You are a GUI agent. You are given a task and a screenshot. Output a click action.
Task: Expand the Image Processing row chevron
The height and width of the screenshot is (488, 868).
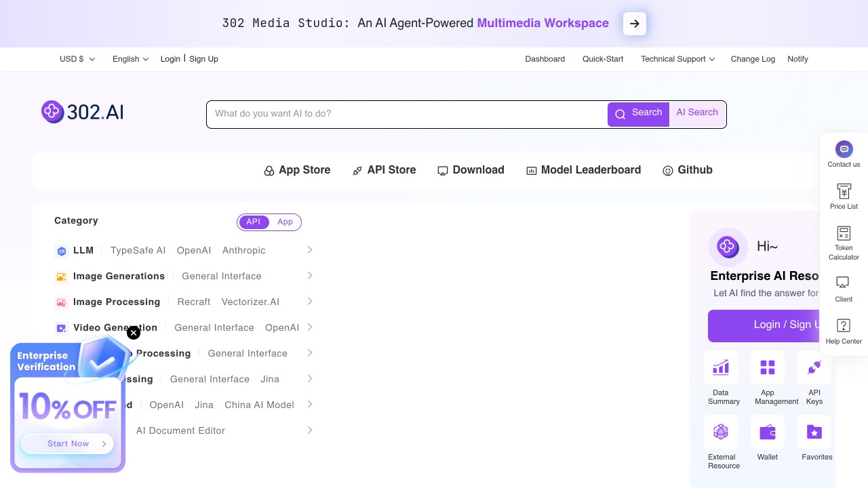(310, 302)
